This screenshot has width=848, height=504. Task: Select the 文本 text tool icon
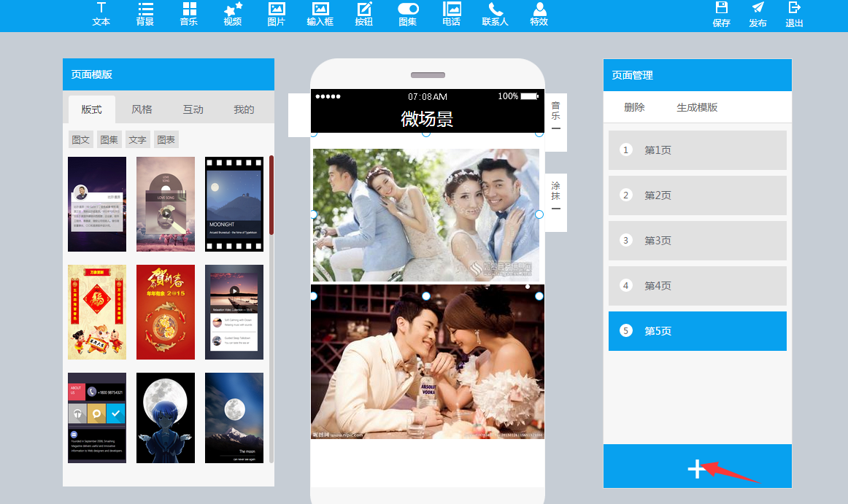(101, 14)
